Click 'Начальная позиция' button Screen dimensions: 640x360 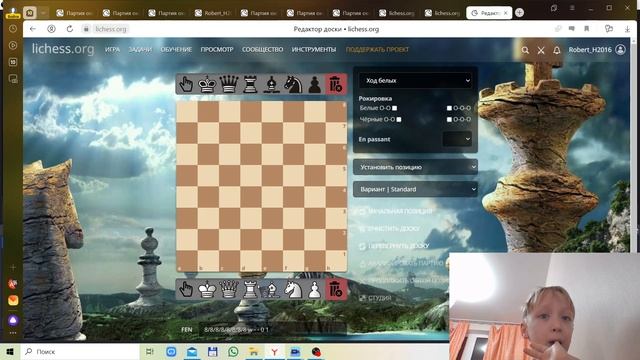[x=396, y=211]
